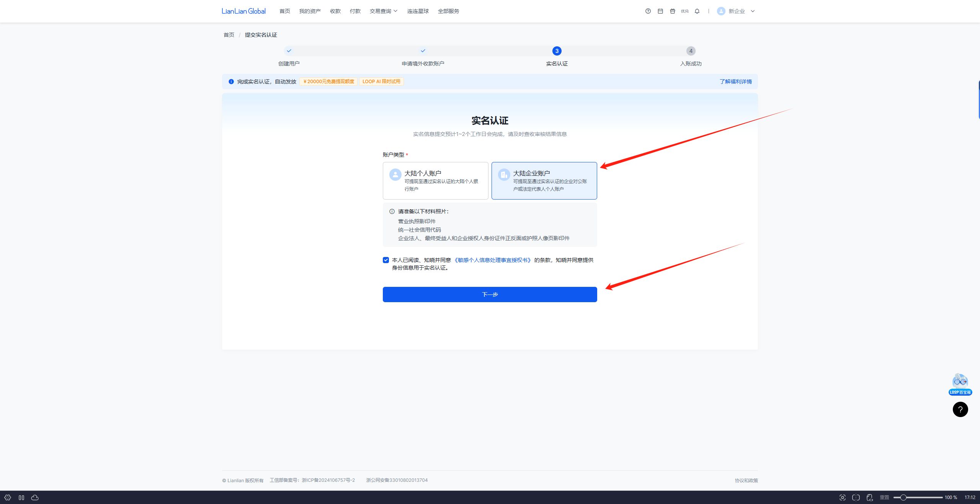
Task: Expand the 交易查询 dropdown menu
Action: tap(384, 11)
